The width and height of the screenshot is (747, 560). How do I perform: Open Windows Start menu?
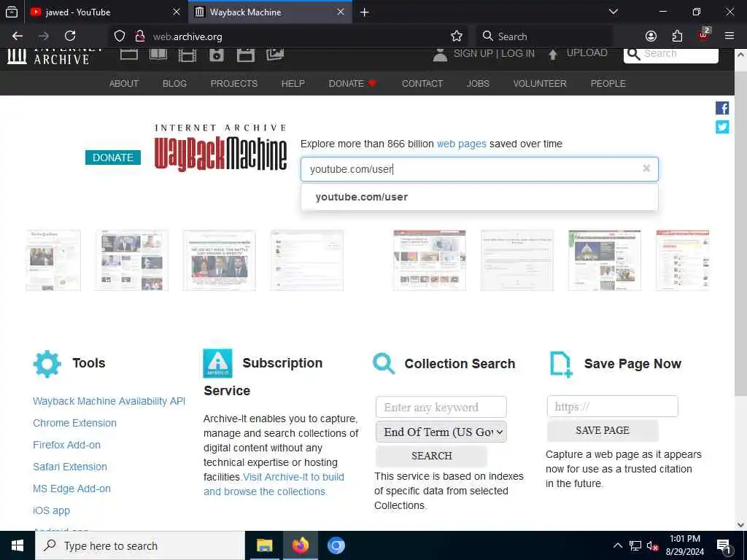[18, 545]
